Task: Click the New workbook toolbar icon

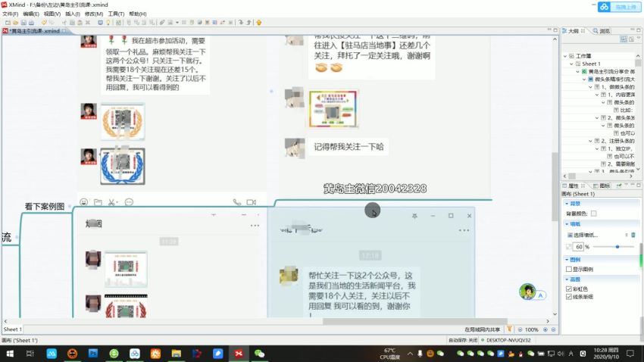Action: pos(8,23)
